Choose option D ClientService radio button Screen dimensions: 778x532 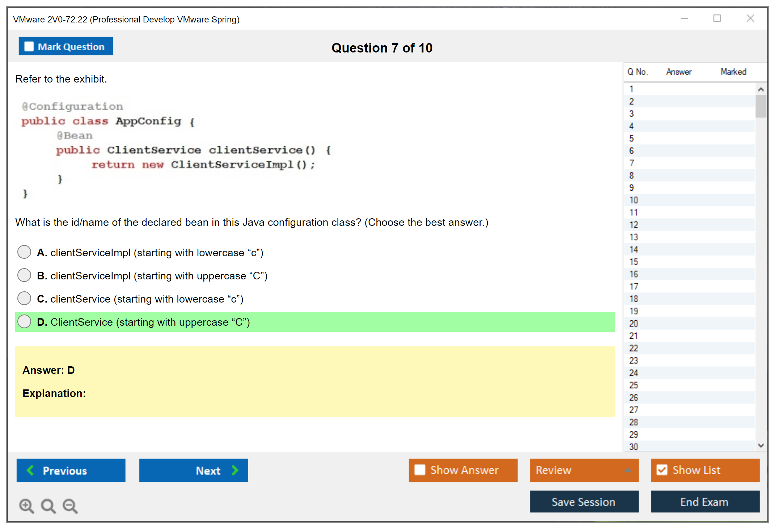click(24, 321)
